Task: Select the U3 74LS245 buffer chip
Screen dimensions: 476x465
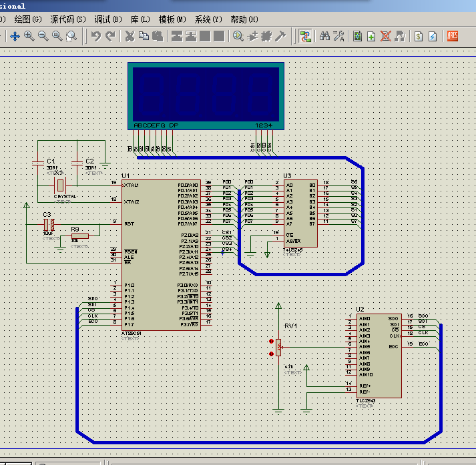Action: tap(300, 213)
